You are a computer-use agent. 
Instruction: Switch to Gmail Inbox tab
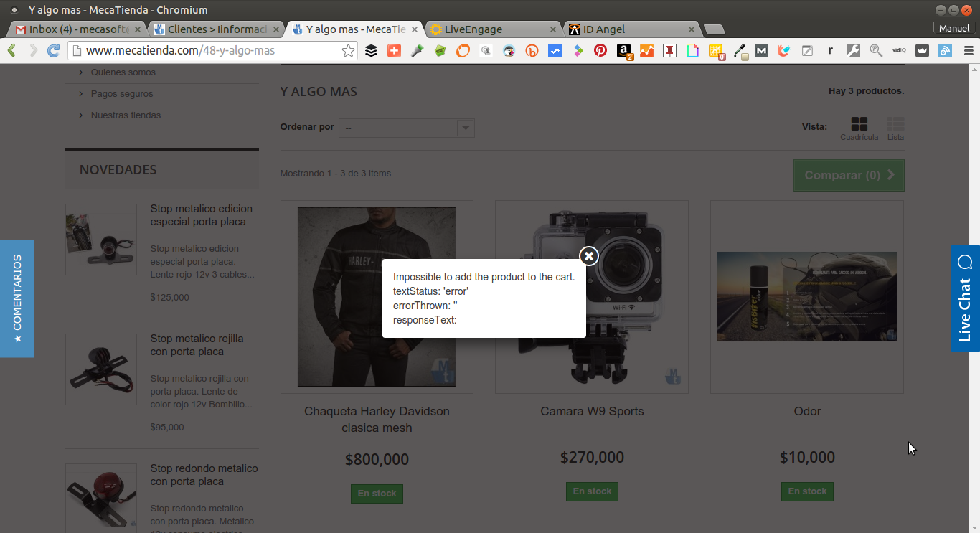77,29
